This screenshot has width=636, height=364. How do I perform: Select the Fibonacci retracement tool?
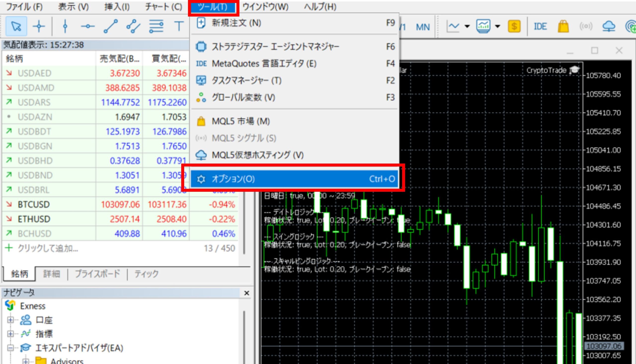[x=156, y=26]
